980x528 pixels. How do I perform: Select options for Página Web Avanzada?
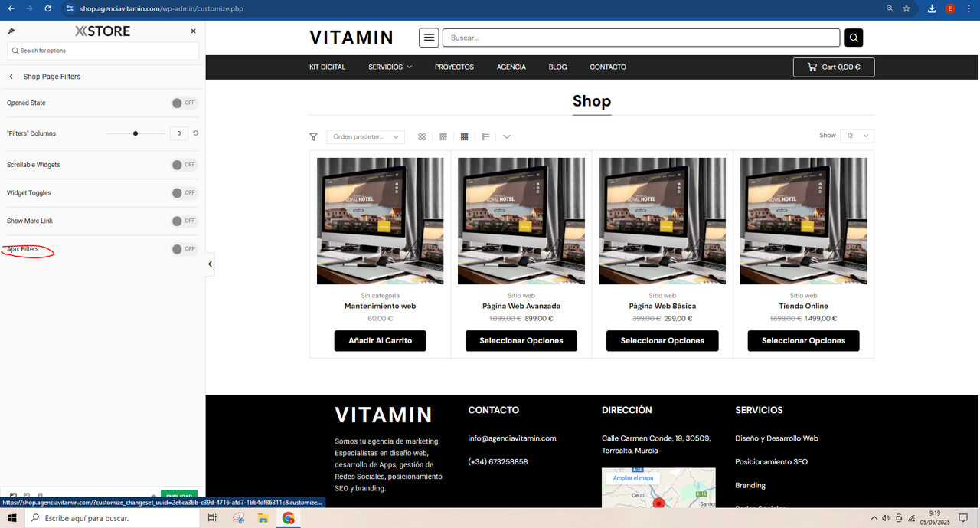[521, 341]
